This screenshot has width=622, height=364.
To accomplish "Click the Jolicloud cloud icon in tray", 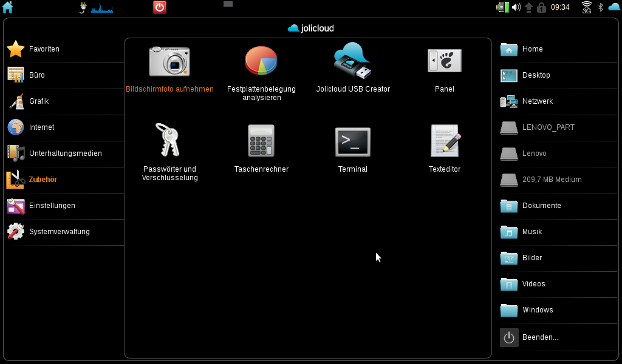I will tap(614, 7).
